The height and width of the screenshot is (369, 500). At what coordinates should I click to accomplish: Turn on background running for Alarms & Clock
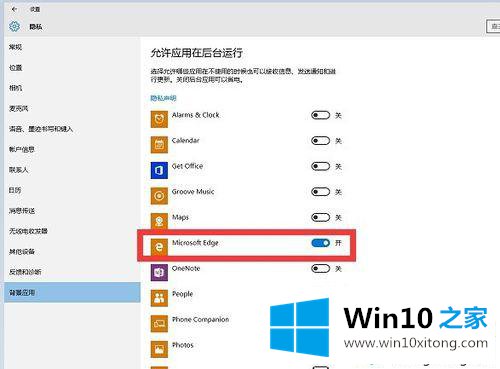[320, 115]
